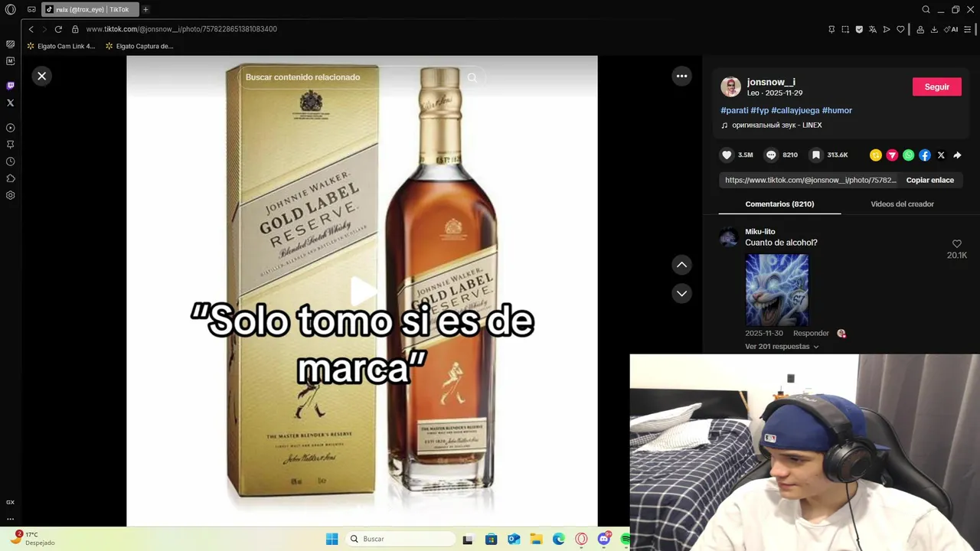Open extensions cube icon in sidebar
This screenshot has height=551, width=980.
click(11, 178)
